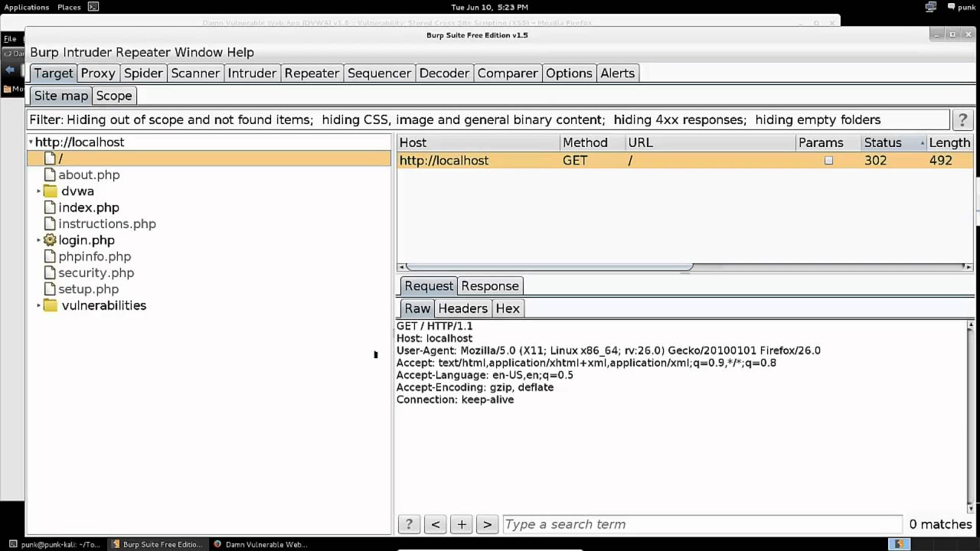Switch to the Proxy tab

(x=98, y=73)
